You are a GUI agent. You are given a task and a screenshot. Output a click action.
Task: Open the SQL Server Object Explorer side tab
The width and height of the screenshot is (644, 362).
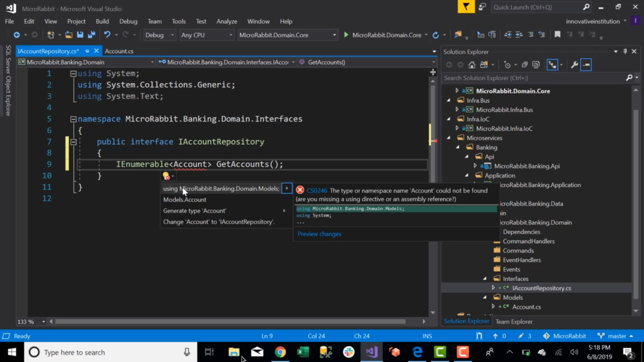8,80
